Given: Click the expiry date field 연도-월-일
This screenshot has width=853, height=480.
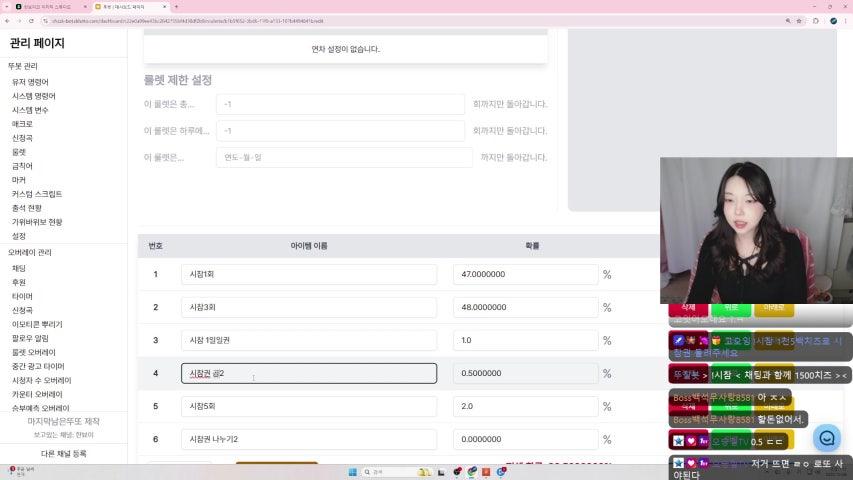Looking at the screenshot, I should 344,157.
